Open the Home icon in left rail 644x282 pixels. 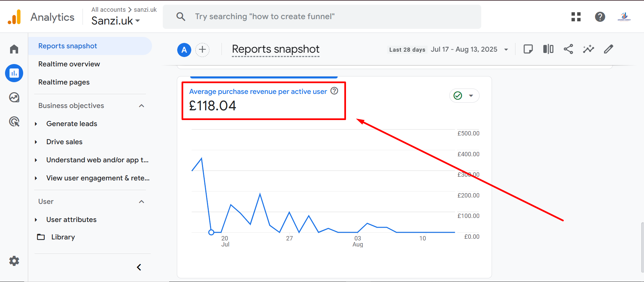(x=14, y=49)
